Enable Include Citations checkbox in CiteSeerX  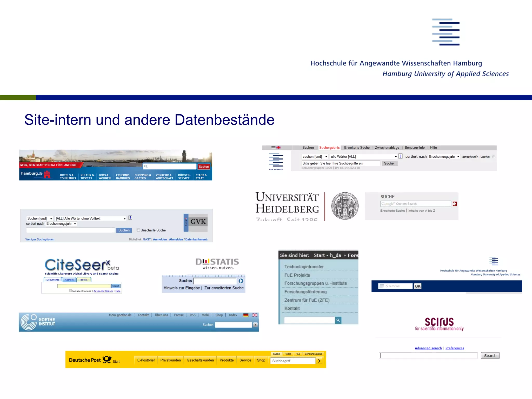[70, 291]
